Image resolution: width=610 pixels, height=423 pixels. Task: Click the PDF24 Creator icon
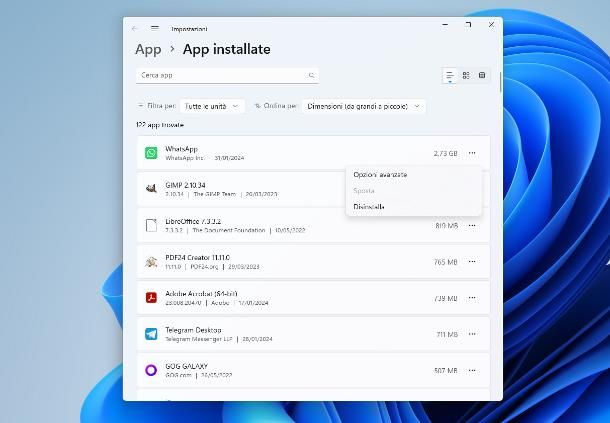(x=151, y=262)
